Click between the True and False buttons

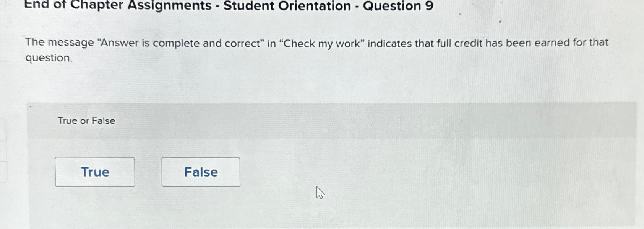click(148, 172)
